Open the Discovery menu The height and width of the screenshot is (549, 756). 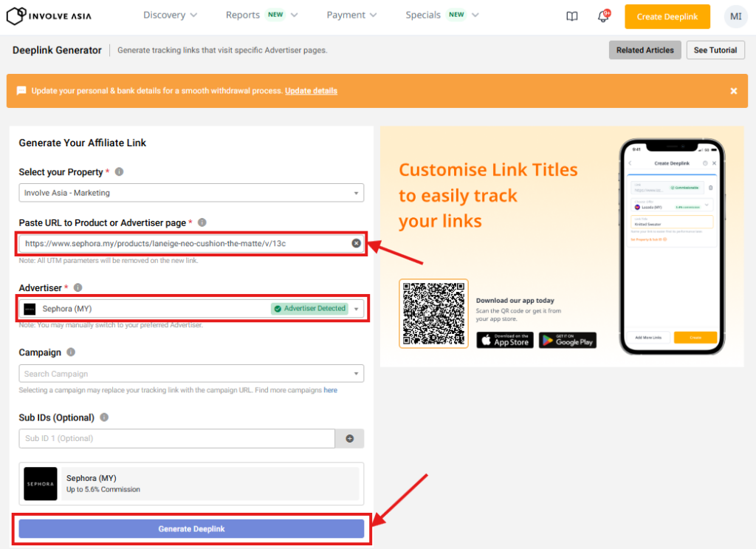coord(170,15)
